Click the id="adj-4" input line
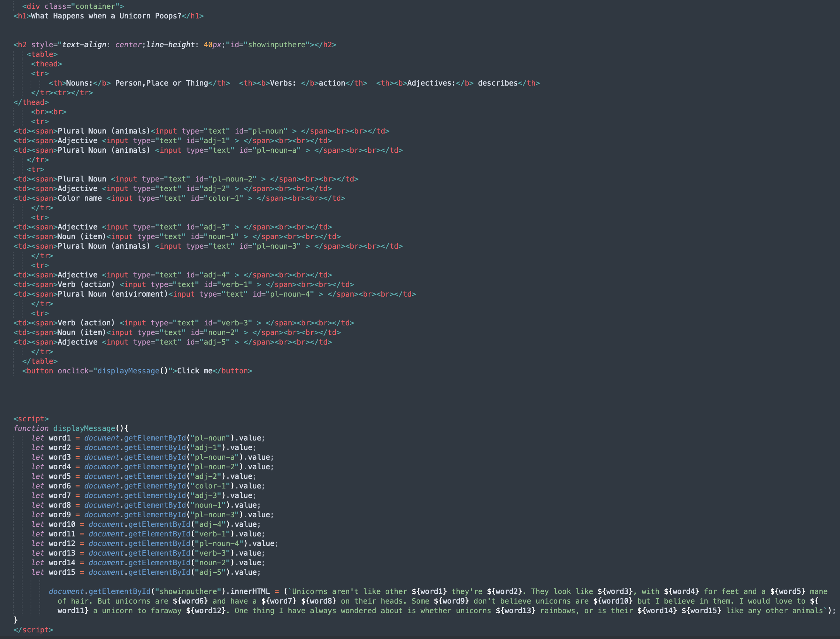The width and height of the screenshot is (840, 639). click(x=173, y=275)
